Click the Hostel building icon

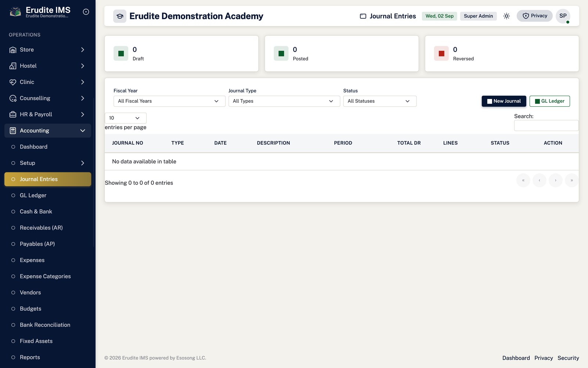tap(13, 66)
